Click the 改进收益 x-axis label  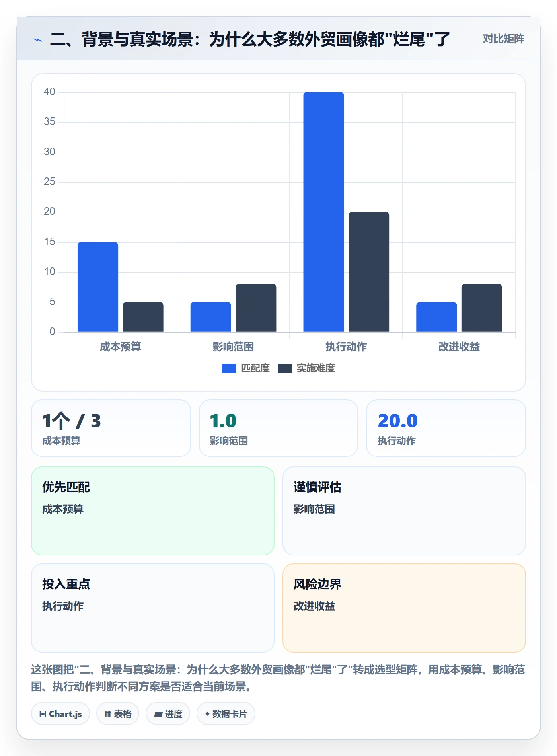point(459,347)
